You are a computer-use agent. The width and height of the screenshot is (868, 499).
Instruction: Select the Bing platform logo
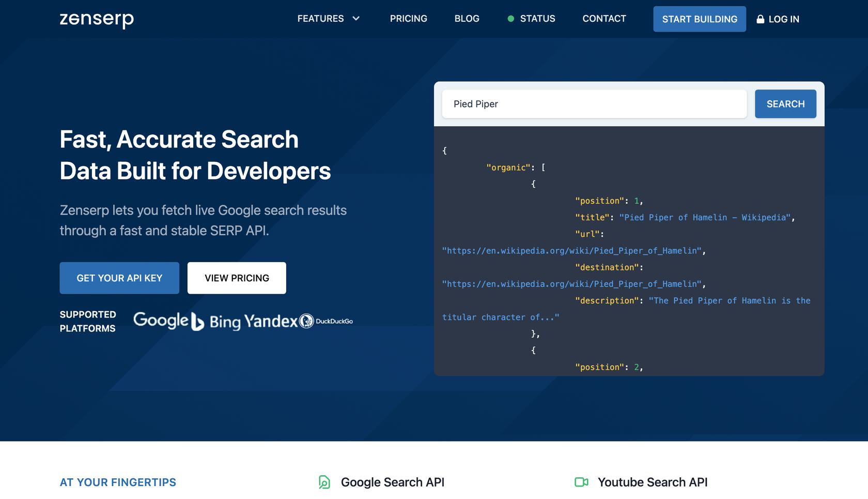pyautogui.click(x=216, y=322)
